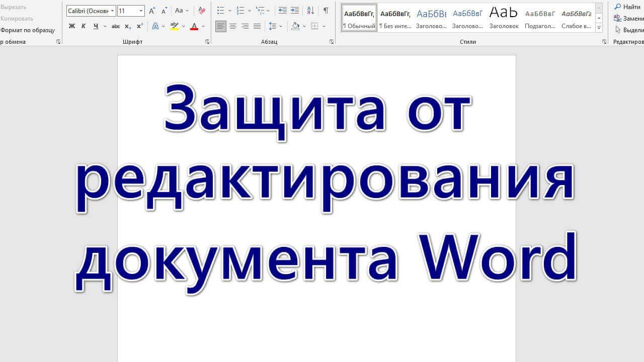Click the Найти magnifier search command
The image size is (644, 362).
pos(627,7)
